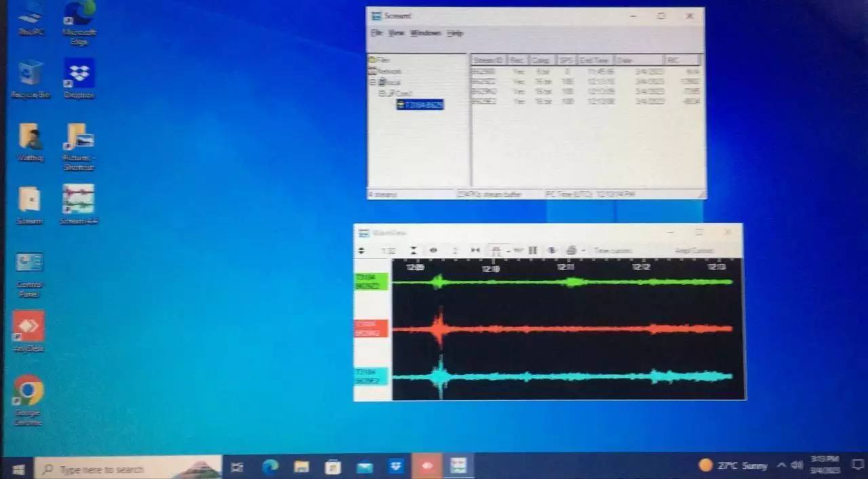
Task: Collapse the Com1 node in the tree
Action: pos(381,94)
